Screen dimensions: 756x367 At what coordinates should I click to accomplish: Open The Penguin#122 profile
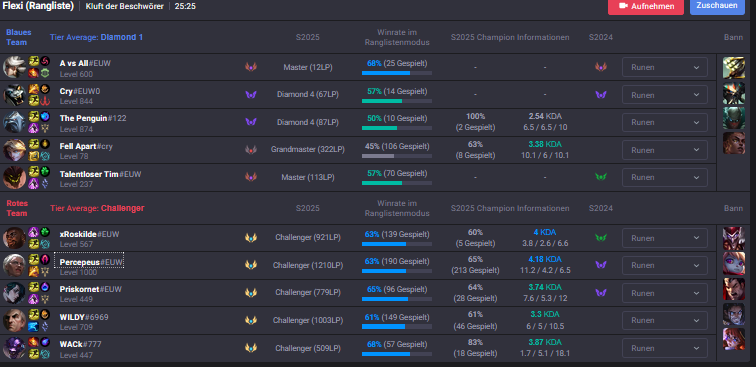93,118
